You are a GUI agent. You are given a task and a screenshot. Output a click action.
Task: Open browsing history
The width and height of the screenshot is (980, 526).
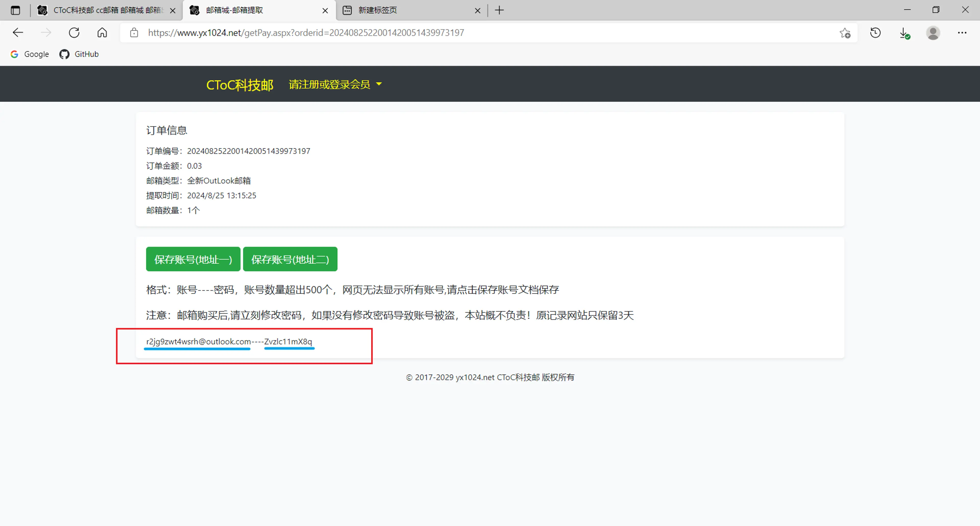coord(875,33)
